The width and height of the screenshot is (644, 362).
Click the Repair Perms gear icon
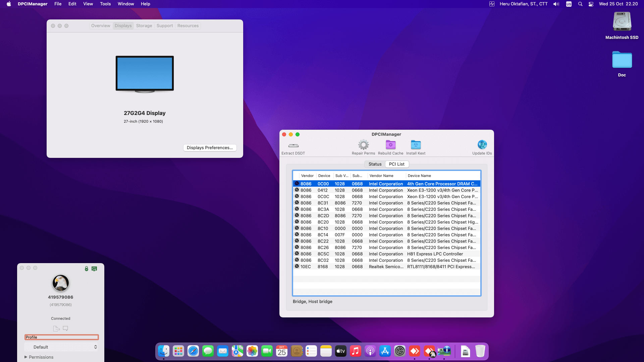[x=363, y=145]
